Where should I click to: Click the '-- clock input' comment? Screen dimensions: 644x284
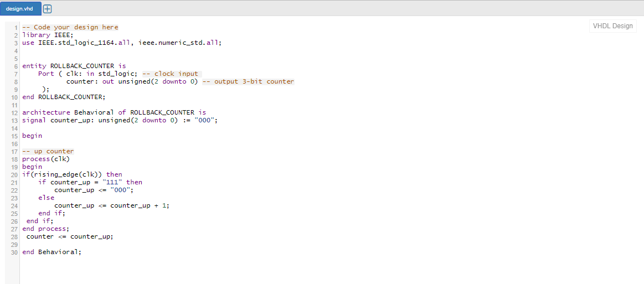(171, 74)
